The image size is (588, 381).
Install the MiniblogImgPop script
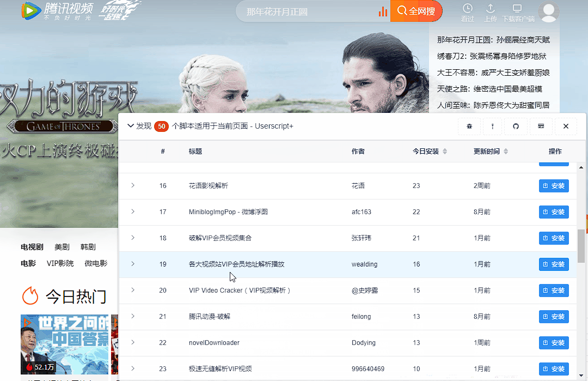click(x=554, y=212)
